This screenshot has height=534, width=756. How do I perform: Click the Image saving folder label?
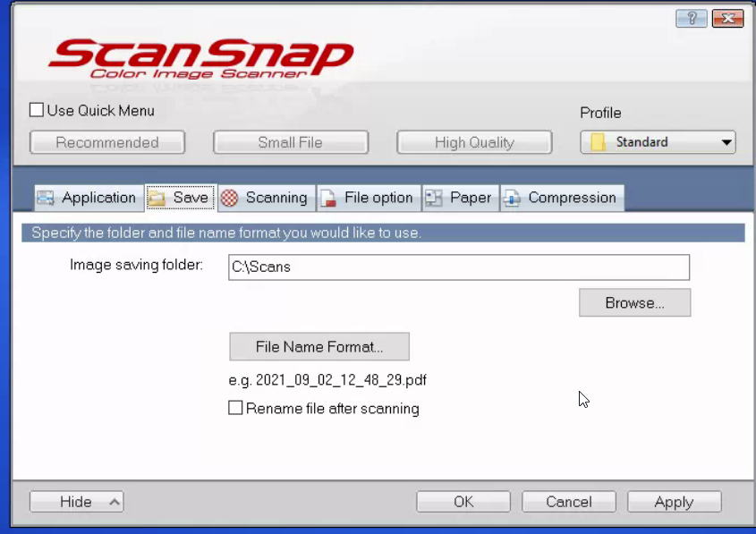tap(137, 265)
